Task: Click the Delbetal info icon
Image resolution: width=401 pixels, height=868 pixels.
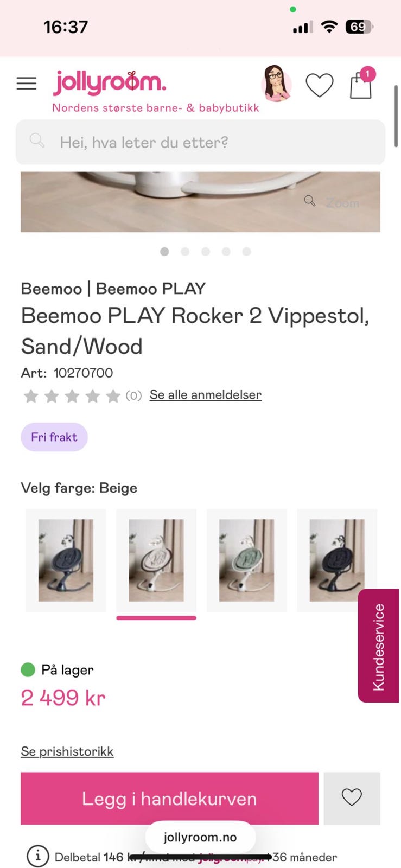Action: click(38, 857)
